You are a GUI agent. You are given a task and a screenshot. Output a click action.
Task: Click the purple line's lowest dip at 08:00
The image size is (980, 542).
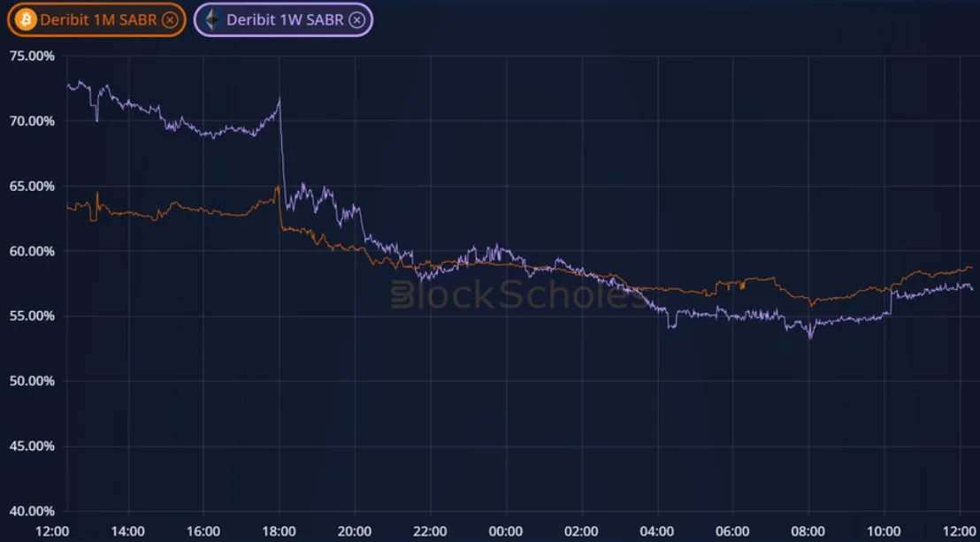(x=811, y=338)
